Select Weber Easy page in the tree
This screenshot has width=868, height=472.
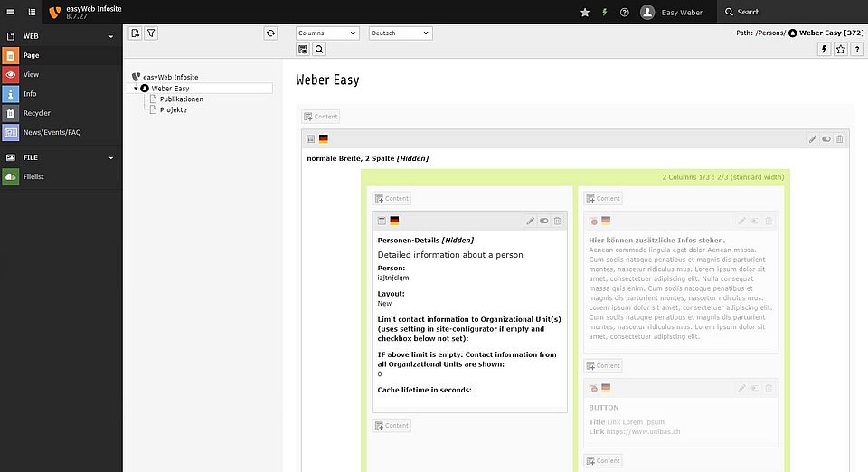point(171,89)
